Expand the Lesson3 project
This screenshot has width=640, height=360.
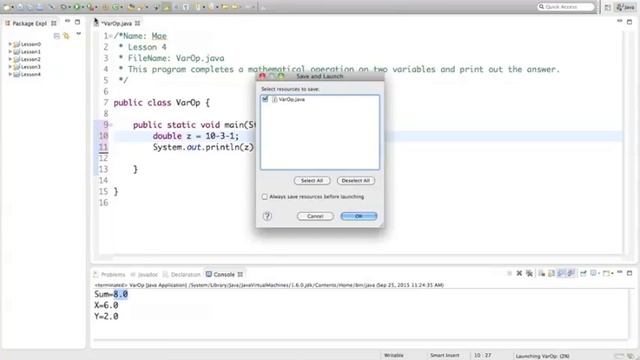pos(10,67)
